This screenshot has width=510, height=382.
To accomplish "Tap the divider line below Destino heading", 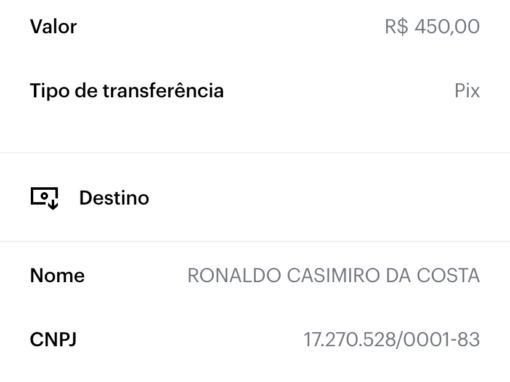I will point(255,241).
